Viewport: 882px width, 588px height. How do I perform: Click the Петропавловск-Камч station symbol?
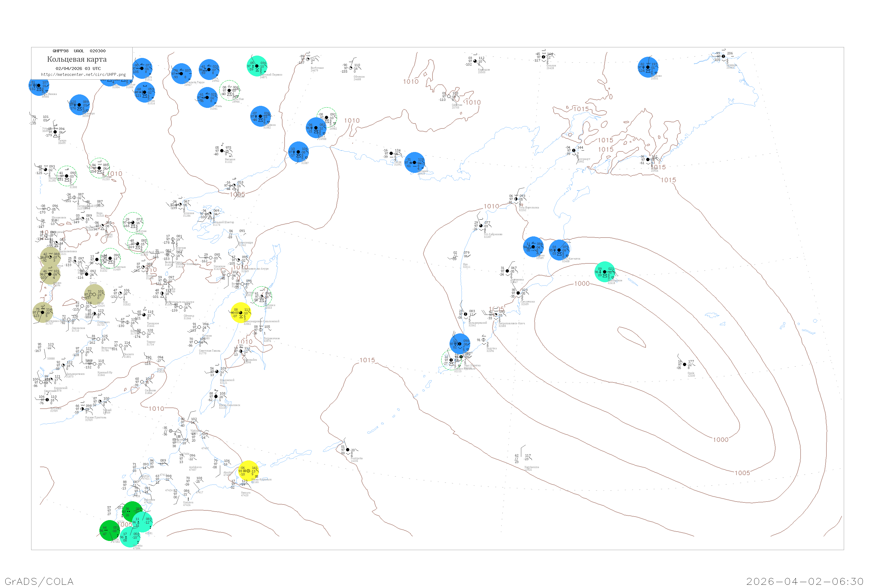point(495,315)
